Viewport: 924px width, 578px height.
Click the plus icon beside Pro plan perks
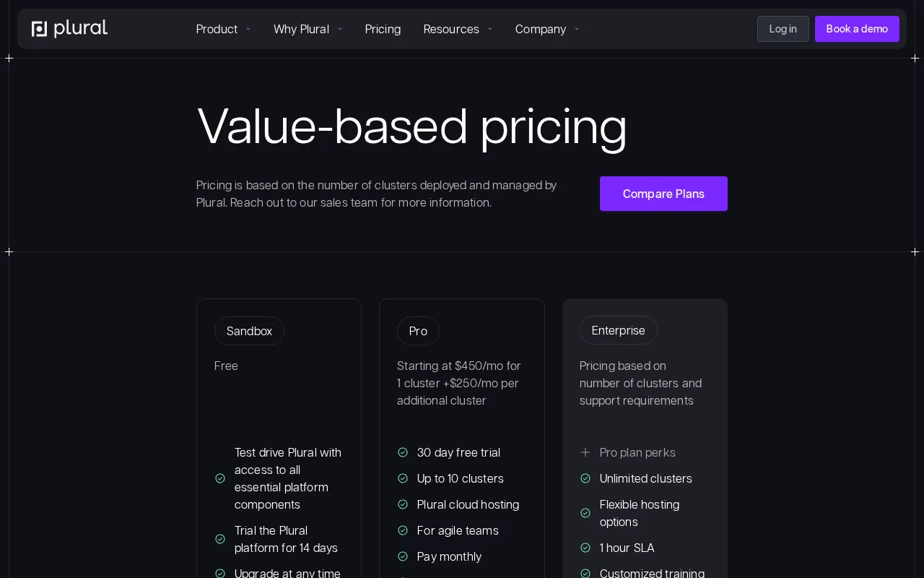point(585,452)
